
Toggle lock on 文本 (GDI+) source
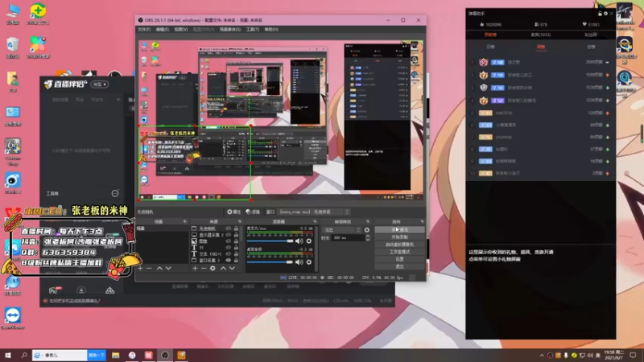tap(236, 254)
